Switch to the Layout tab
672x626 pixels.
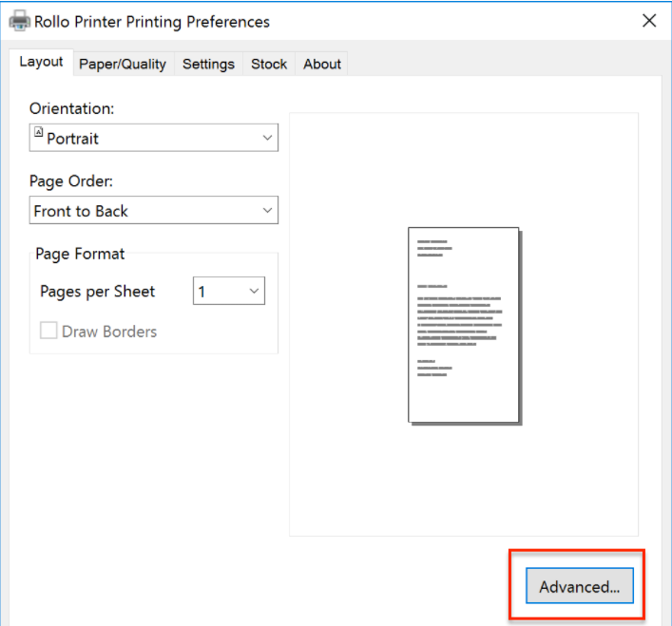point(42,63)
